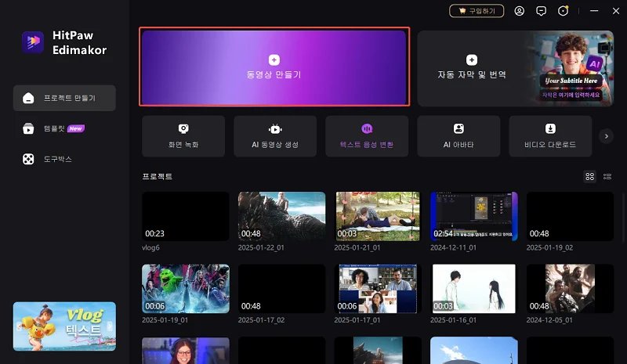Image resolution: width=627 pixels, height=364 pixels.
Task: Select the text-to-speech (텍스트 음성 변환) tool
Action: coord(367,136)
